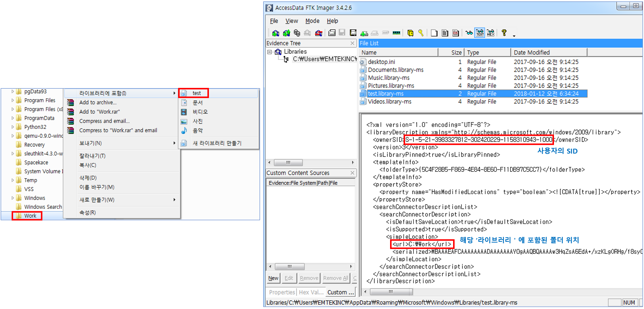Toggle TEXT view mode in toolbar

click(480, 33)
